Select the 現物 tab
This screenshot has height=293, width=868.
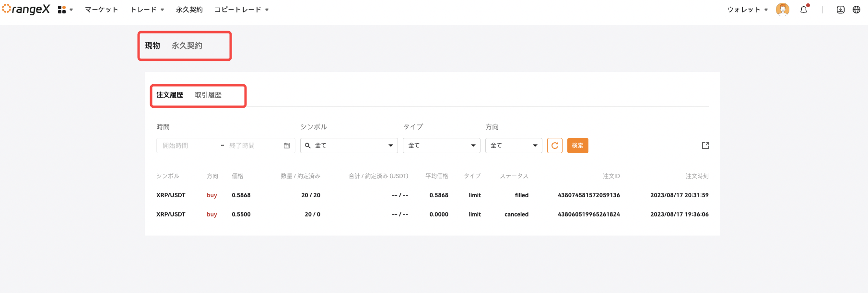click(x=152, y=45)
